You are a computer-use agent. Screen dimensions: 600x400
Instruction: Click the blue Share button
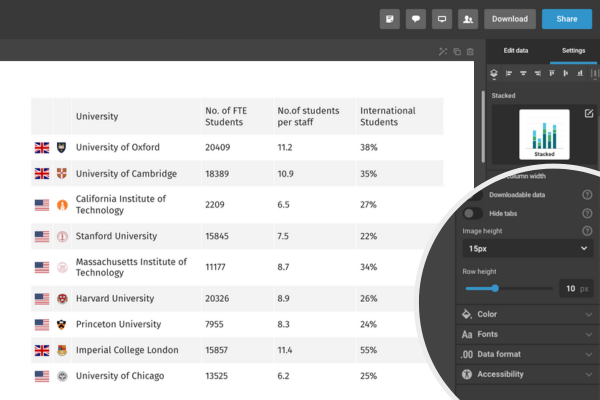[x=567, y=19]
